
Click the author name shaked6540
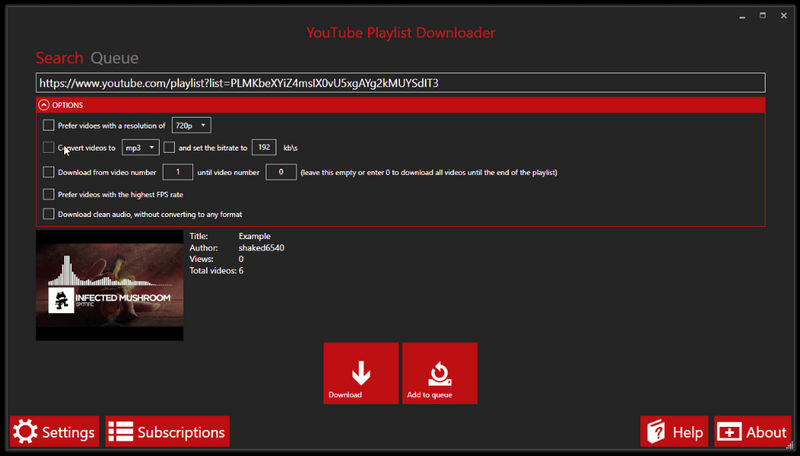(261, 248)
